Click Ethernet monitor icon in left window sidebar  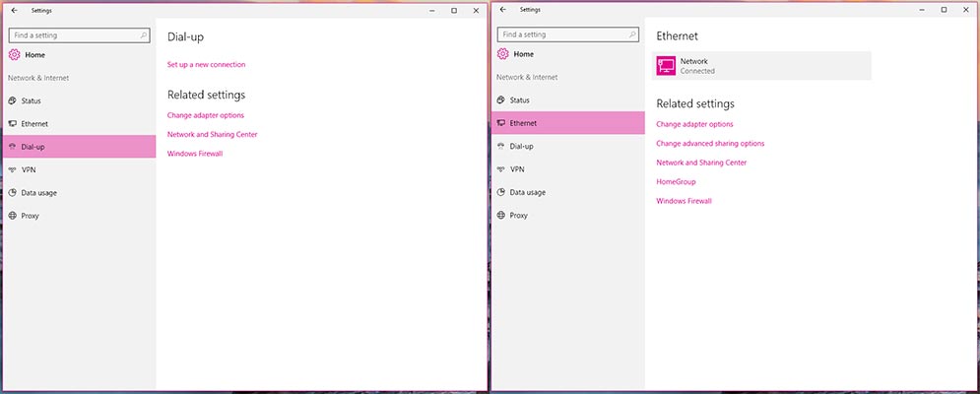12,124
